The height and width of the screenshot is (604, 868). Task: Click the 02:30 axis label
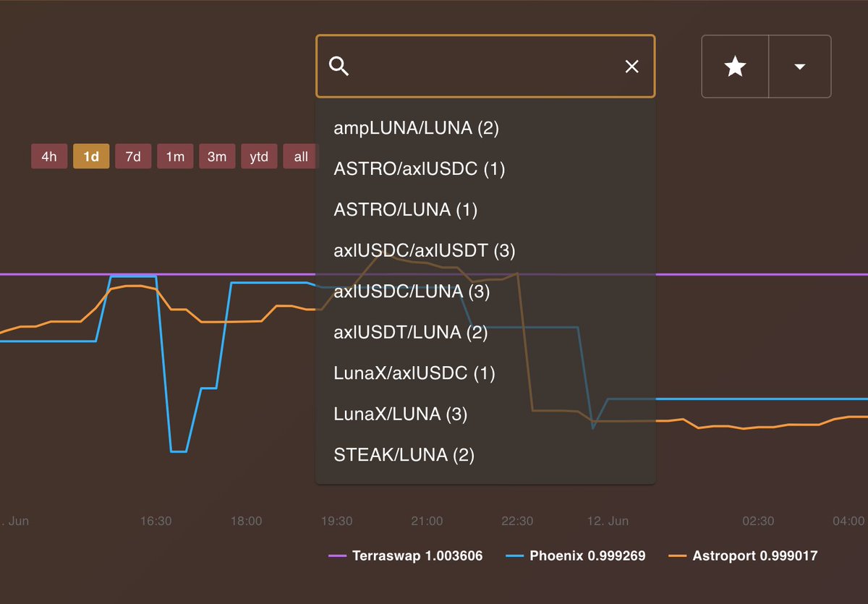758,521
